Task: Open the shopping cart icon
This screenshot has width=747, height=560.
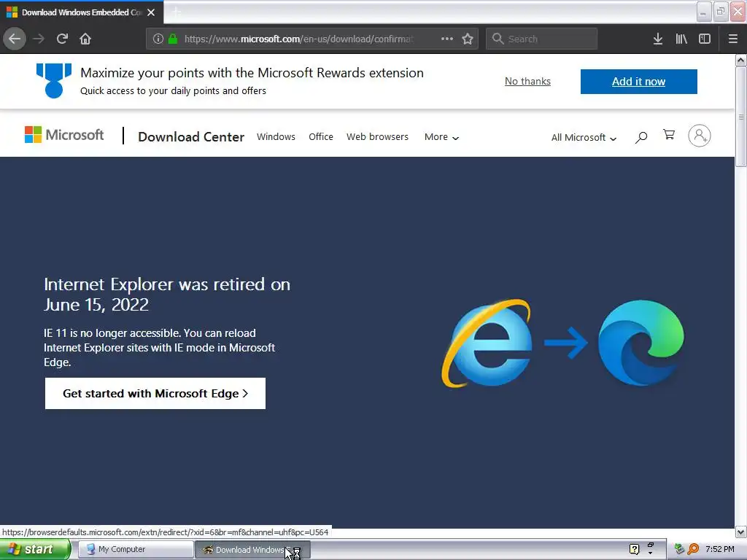Action: pyautogui.click(x=669, y=135)
